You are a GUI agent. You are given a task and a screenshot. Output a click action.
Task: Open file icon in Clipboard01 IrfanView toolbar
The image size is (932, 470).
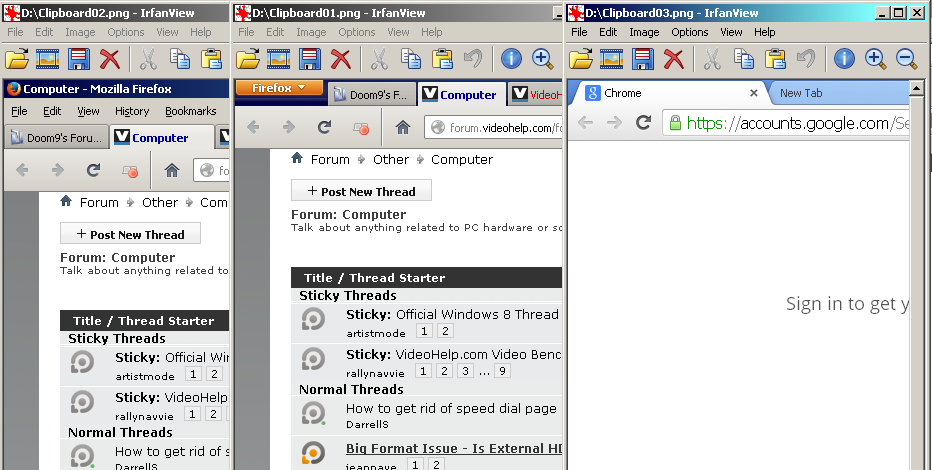(248, 59)
